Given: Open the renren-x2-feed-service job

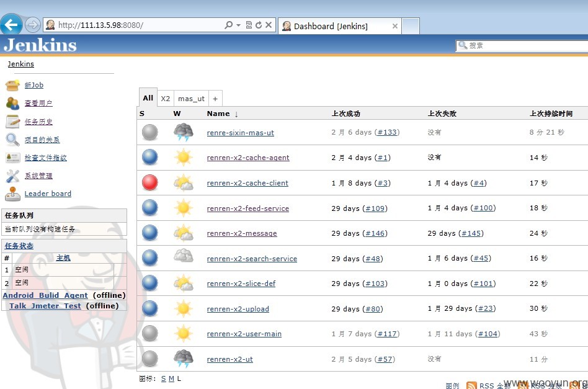Looking at the screenshot, I should pos(248,208).
